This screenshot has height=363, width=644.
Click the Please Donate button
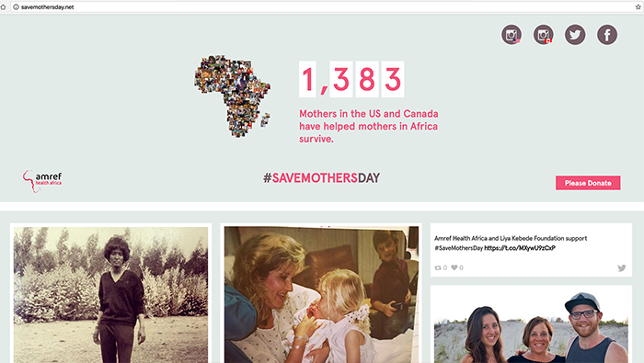click(x=588, y=183)
